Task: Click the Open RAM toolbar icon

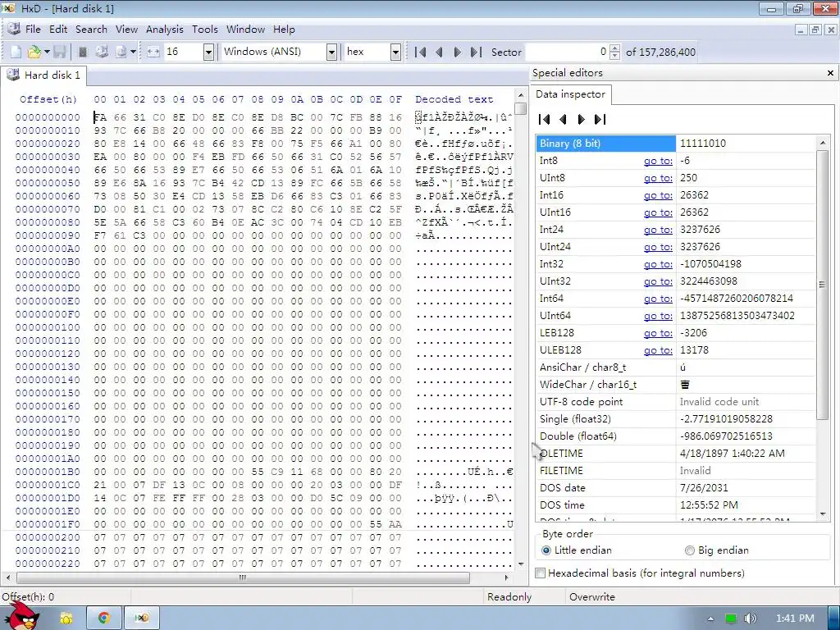Action: click(83, 52)
